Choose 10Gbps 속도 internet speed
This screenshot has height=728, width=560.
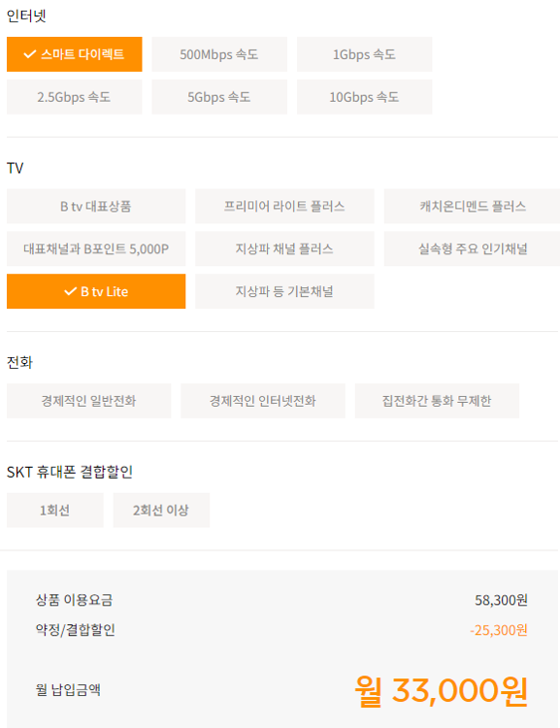365,97
